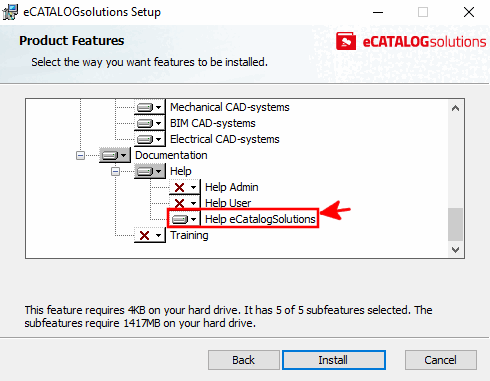Viewport: 490px width, 381px height.
Task: Click the setup installer title bar icon
Action: coord(10,12)
